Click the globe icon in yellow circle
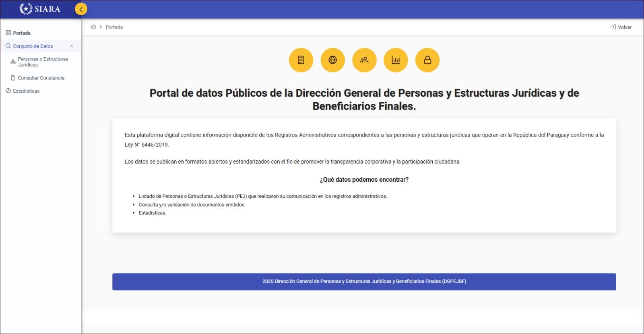 click(332, 60)
